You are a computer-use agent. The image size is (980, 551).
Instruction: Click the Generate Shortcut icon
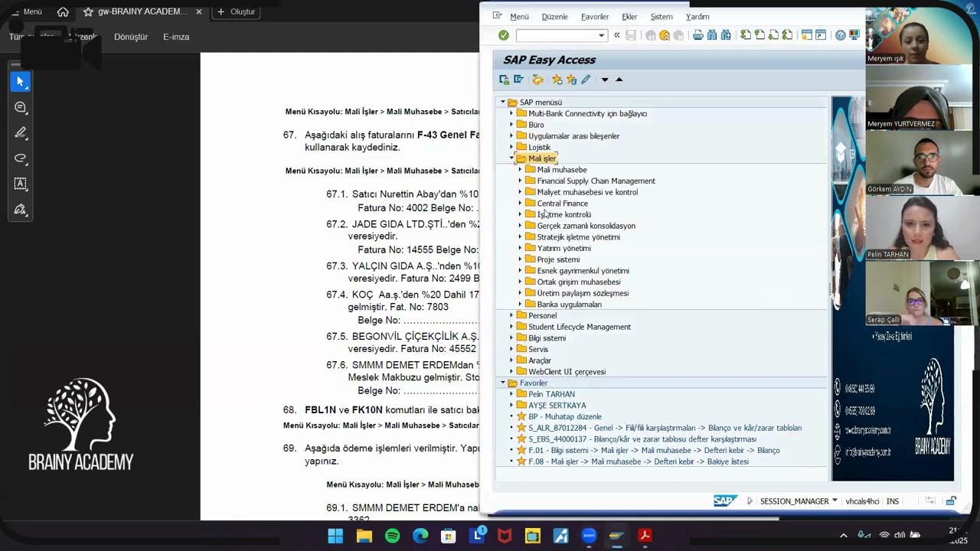click(x=820, y=35)
